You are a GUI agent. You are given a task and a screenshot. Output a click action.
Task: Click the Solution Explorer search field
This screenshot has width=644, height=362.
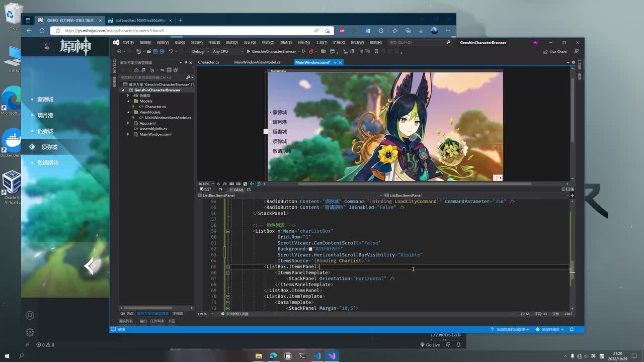(x=152, y=77)
